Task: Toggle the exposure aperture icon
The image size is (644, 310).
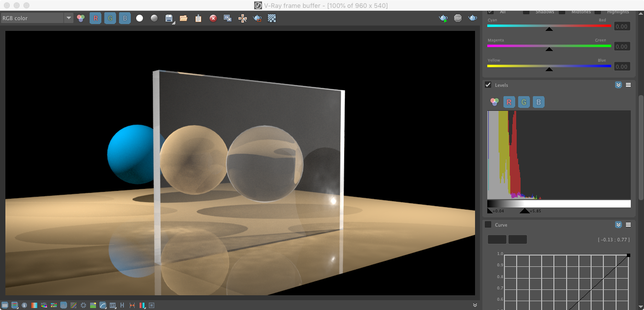Action: pyautogui.click(x=83, y=305)
